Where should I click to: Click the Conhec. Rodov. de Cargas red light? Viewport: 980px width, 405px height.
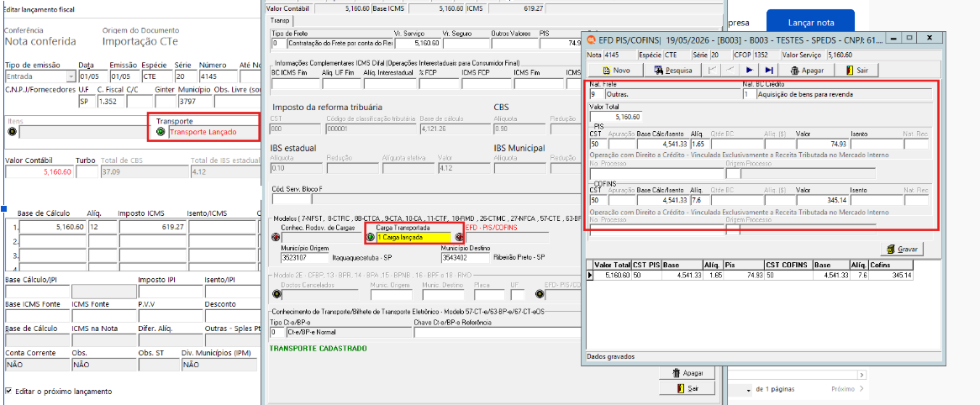pyautogui.click(x=277, y=238)
